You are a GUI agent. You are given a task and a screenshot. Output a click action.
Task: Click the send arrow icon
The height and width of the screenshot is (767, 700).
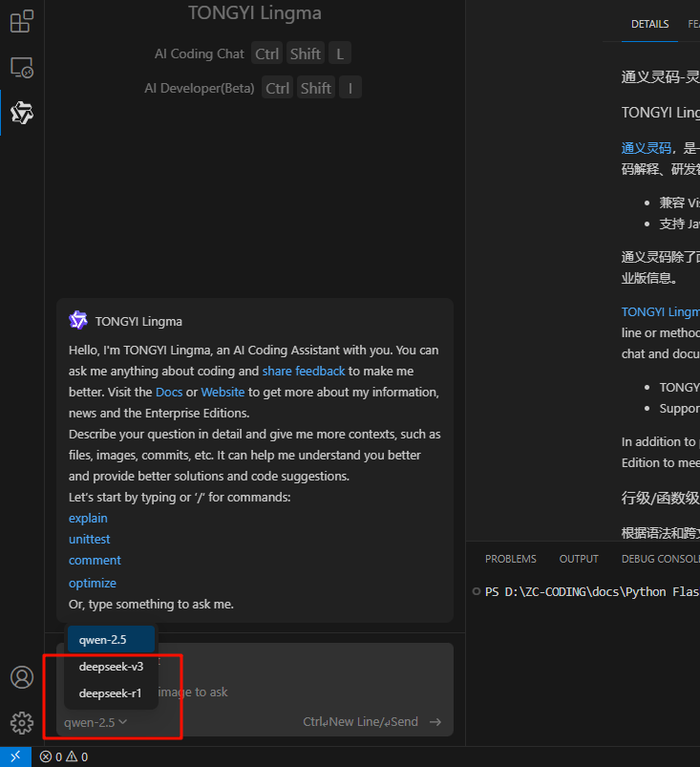click(x=435, y=722)
